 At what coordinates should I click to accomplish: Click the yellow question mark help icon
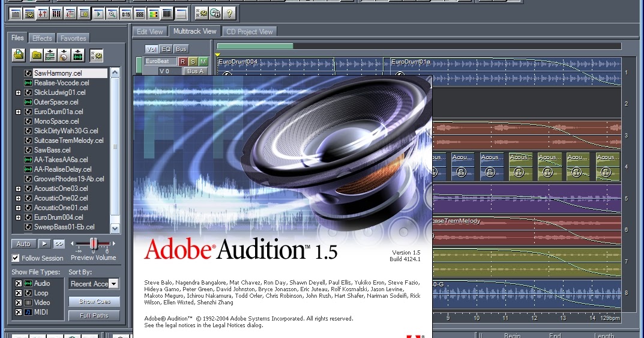coord(229,14)
